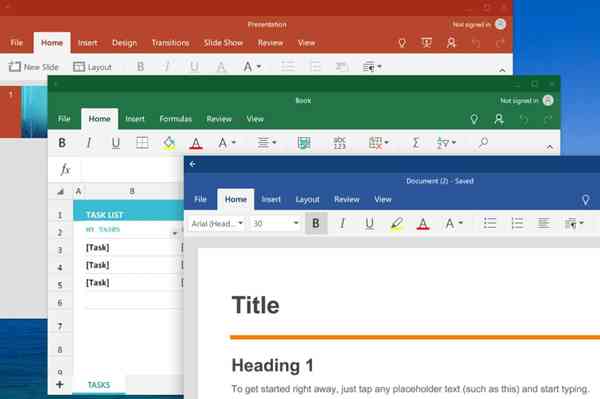Open the Transitions tab in PowerPoint
Viewport: 600px width, 399px height.
point(170,43)
